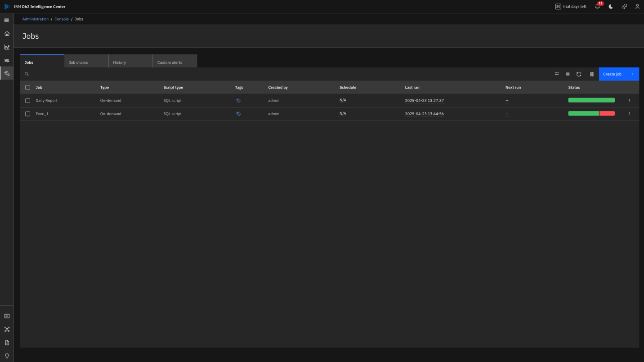Click the search magnifier icon in jobs table
The image size is (644, 362).
[27, 74]
